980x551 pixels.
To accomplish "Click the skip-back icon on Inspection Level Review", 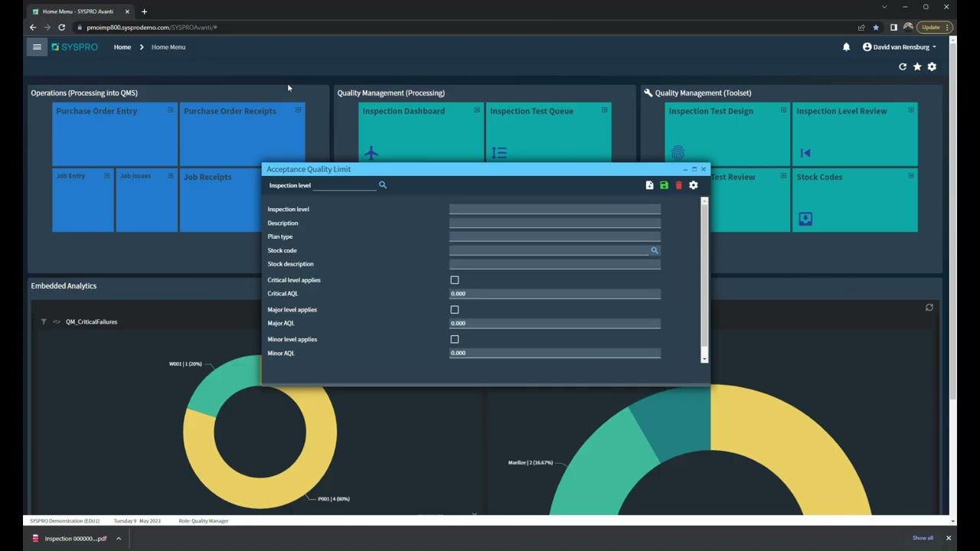I will tap(805, 153).
